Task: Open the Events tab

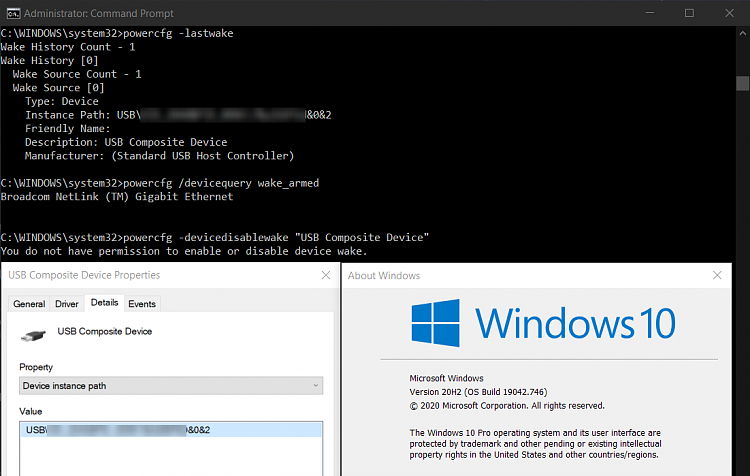Action: pos(142,304)
